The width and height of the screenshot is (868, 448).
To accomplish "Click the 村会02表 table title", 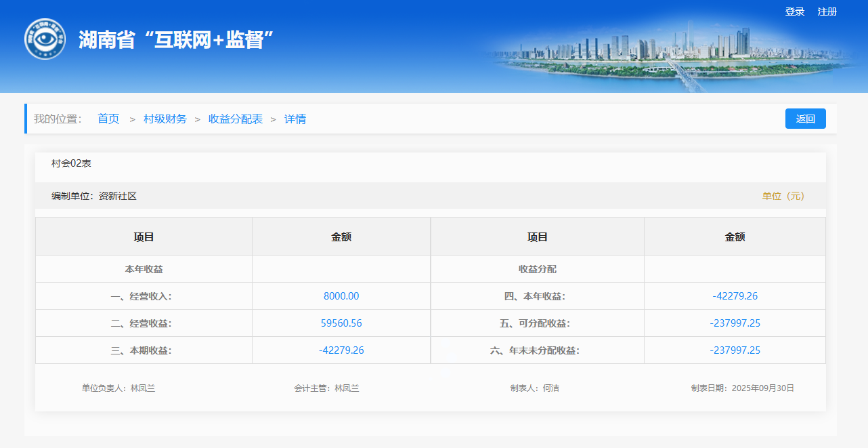I will pyautogui.click(x=71, y=163).
